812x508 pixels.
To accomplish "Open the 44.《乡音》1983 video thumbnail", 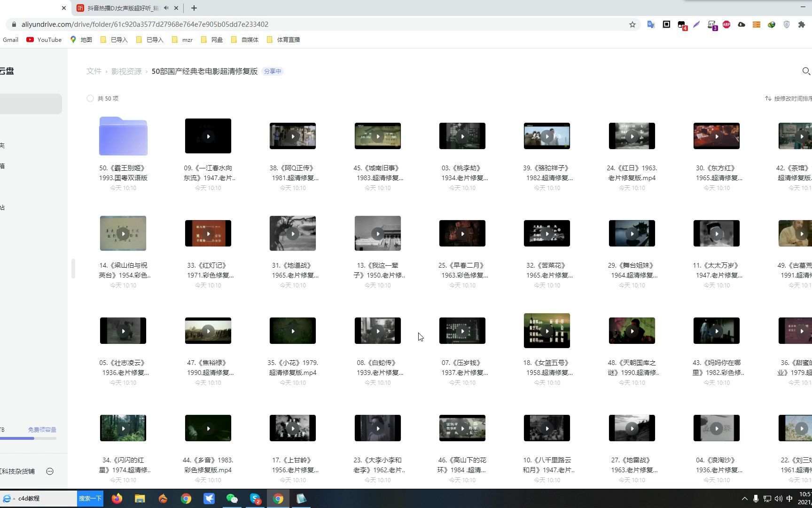I will tap(208, 428).
